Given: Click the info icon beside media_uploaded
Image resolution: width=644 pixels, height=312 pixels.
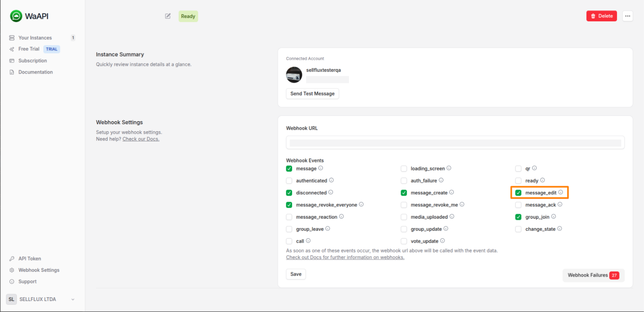Looking at the screenshot, I should [x=452, y=217].
